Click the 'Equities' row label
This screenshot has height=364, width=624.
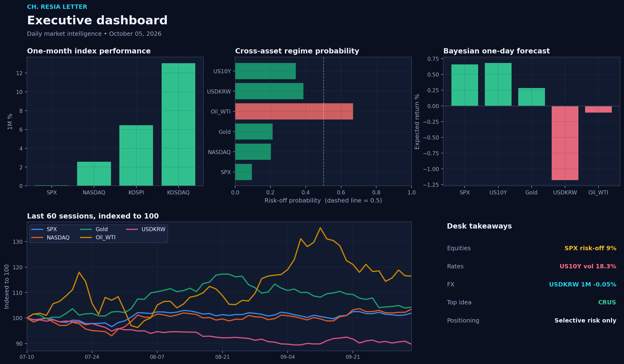(x=459, y=248)
